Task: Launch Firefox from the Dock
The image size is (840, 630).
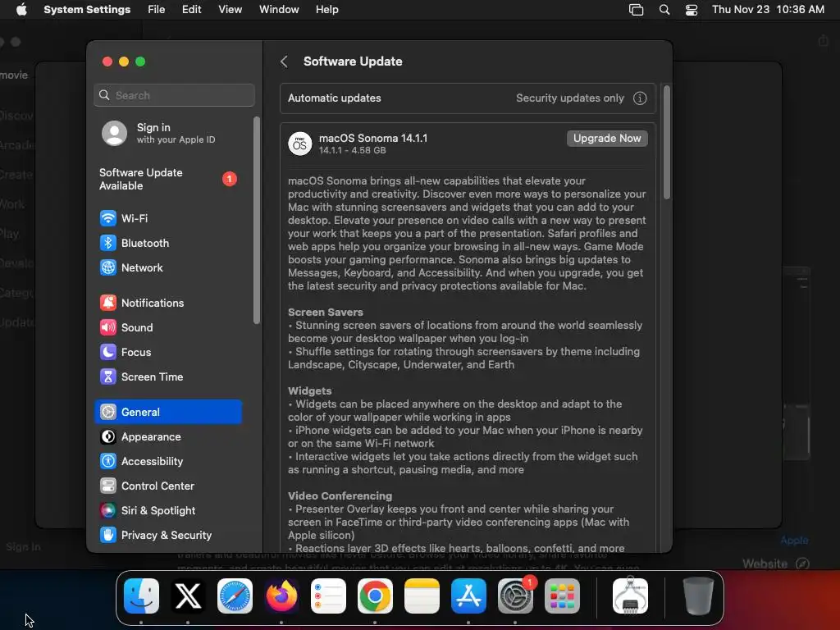Action: [281, 596]
